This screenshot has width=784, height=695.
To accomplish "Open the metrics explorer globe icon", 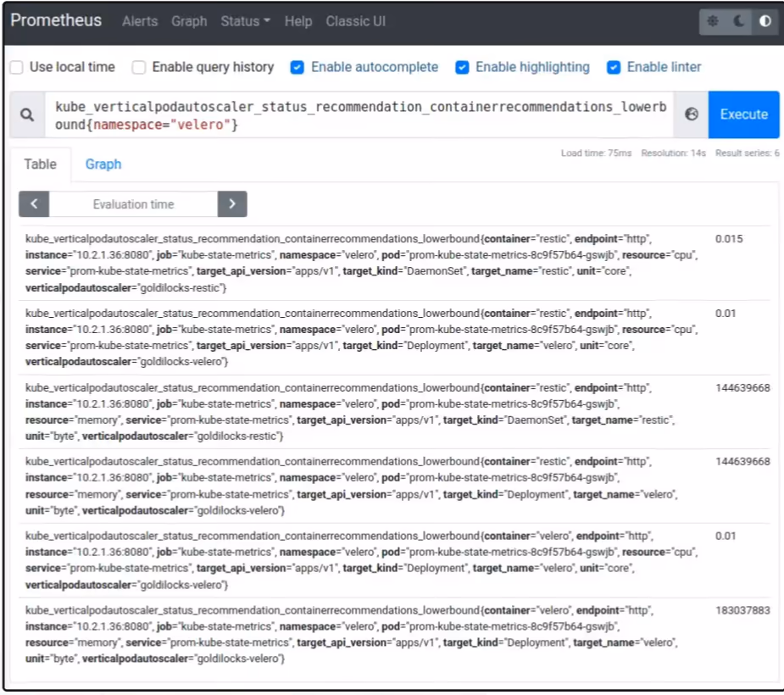I will tap(691, 114).
